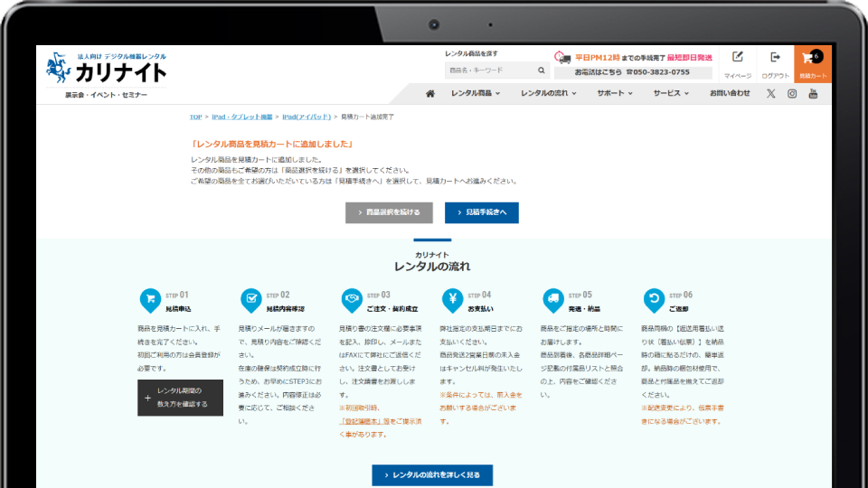Expand the レンタルの流れ dropdown menu
The height and width of the screenshot is (488, 868).
click(549, 93)
